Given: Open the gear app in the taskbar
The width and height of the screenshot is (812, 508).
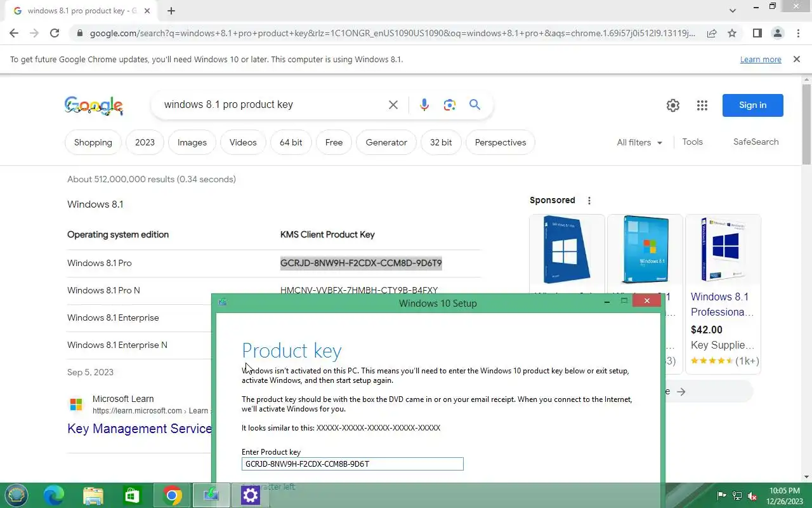Looking at the screenshot, I should (x=251, y=495).
